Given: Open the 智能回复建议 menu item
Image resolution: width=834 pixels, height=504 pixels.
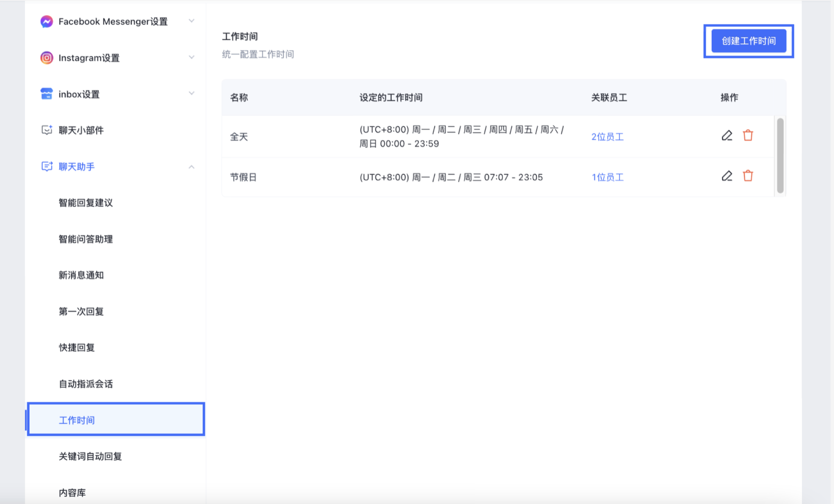Looking at the screenshot, I should pyautogui.click(x=86, y=203).
